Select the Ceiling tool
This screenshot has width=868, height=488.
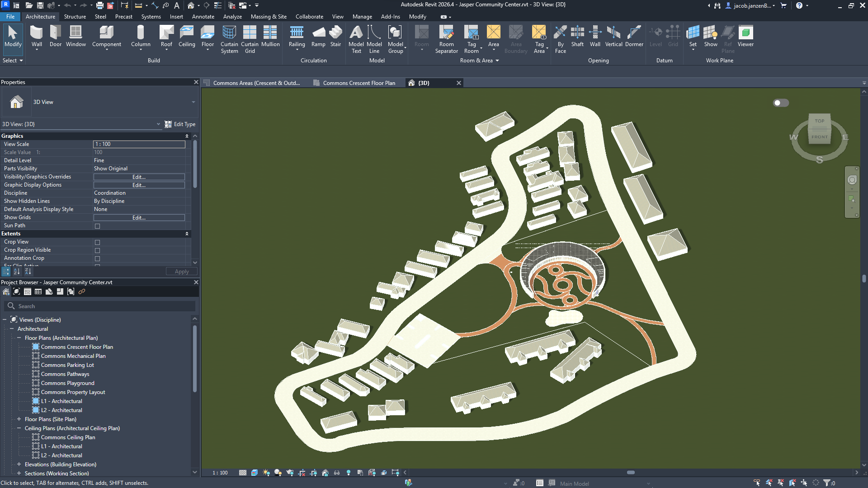(x=187, y=36)
